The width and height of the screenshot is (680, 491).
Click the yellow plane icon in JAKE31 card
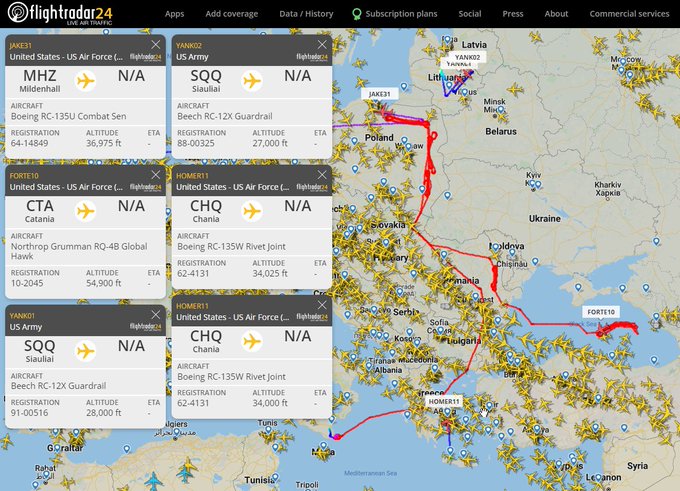(85, 81)
